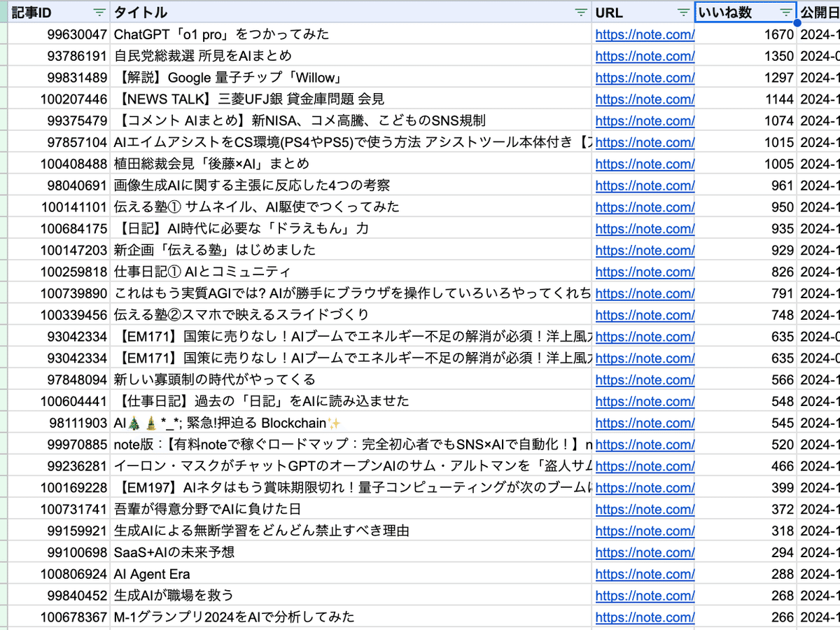Click title 生成AIによる無断学習をどんどん禁止すべき理由
The image size is (840, 630).
tap(261, 531)
